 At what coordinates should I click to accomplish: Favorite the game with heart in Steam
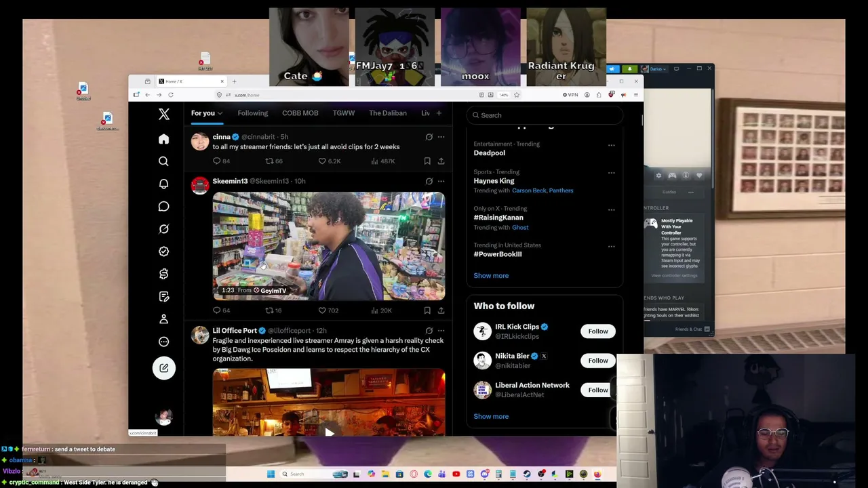[x=699, y=176]
